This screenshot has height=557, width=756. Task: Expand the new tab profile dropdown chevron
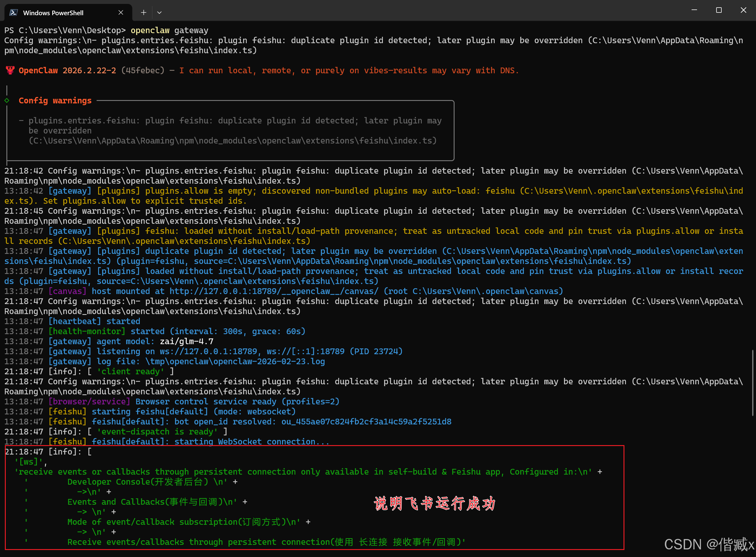point(159,12)
